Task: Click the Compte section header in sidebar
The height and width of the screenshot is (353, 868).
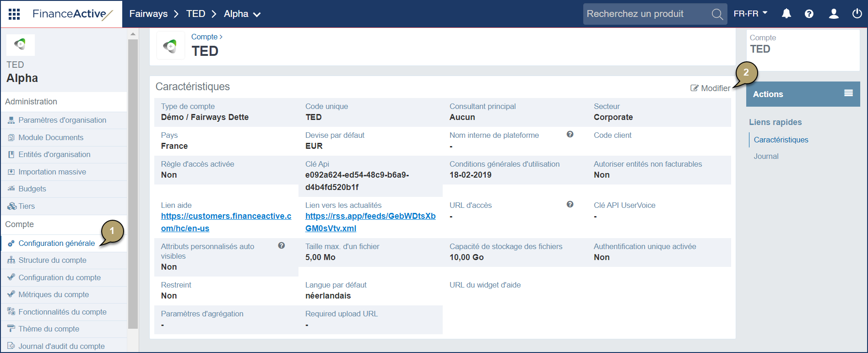Action: (x=64, y=224)
